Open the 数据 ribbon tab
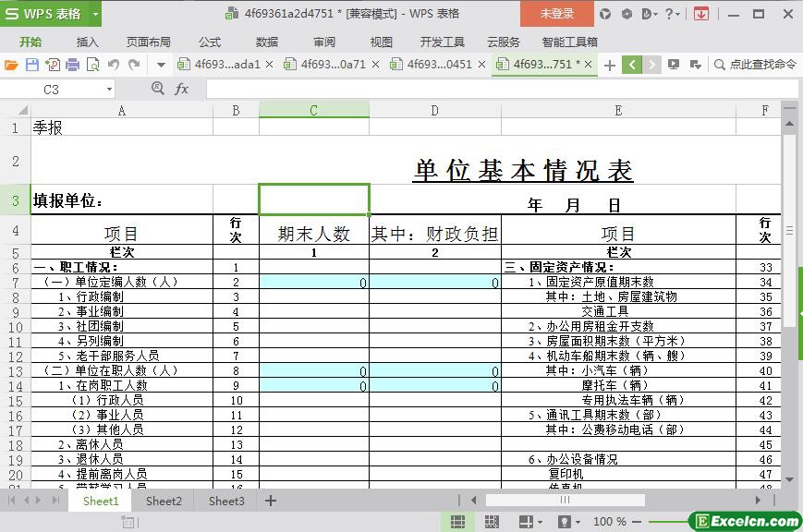The height and width of the screenshot is (532, 803). tap(267, 42)
